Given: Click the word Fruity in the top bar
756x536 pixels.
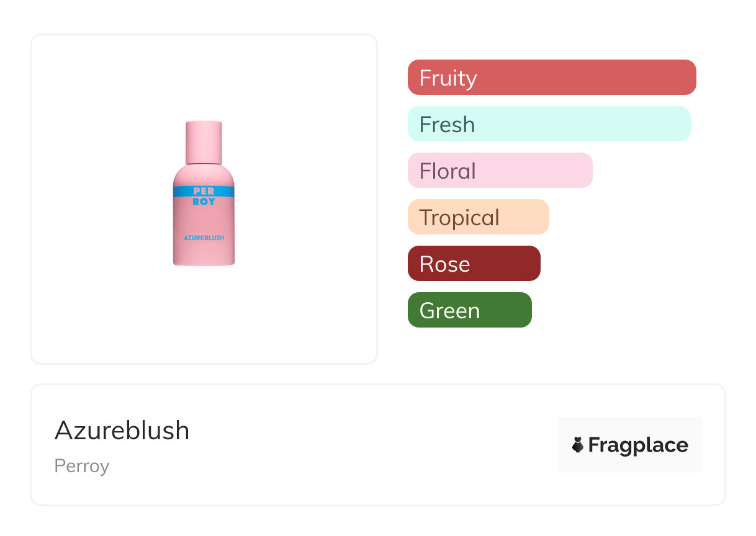Looking at the screenshot, I should [x=448, y=78].
